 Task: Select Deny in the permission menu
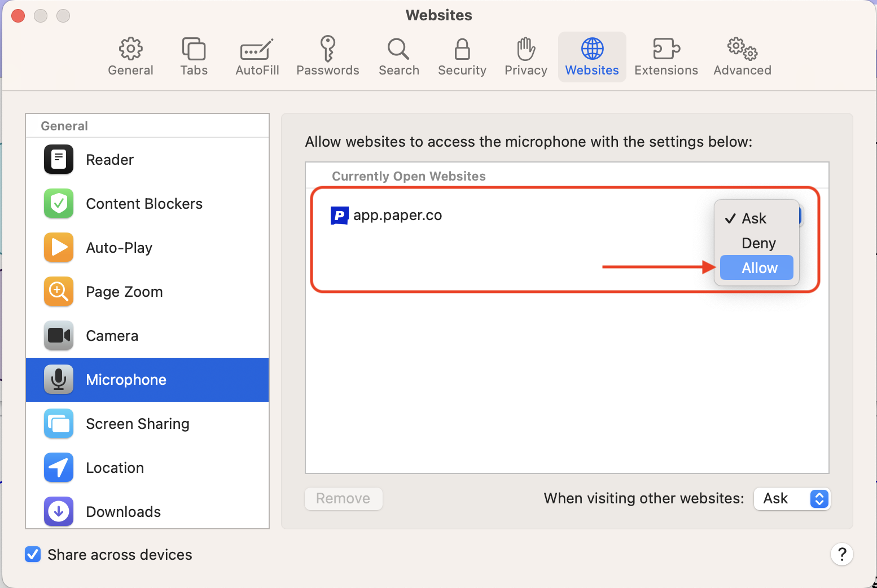click(x=757, y=243)
